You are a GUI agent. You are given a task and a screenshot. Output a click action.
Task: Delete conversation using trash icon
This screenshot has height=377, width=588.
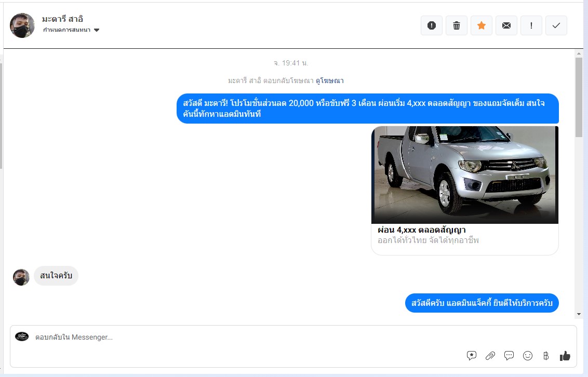(457, 25)
